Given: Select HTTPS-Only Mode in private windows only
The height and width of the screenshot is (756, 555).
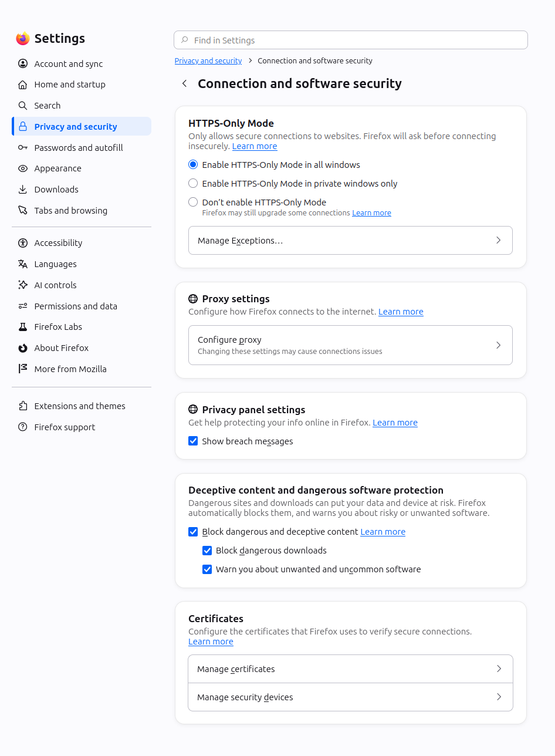Looking at the screenshot, I should tap(193, 184).
